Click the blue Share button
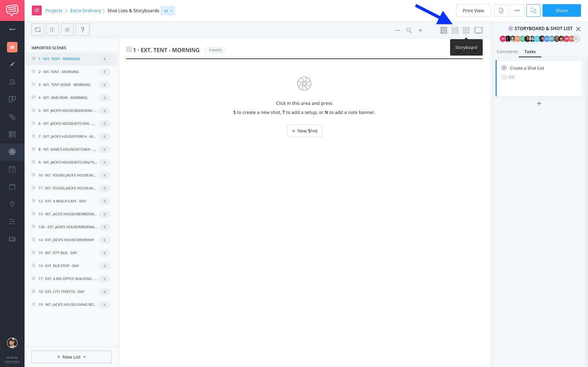This screenshot has width=588, height=367. coord(562,11)
